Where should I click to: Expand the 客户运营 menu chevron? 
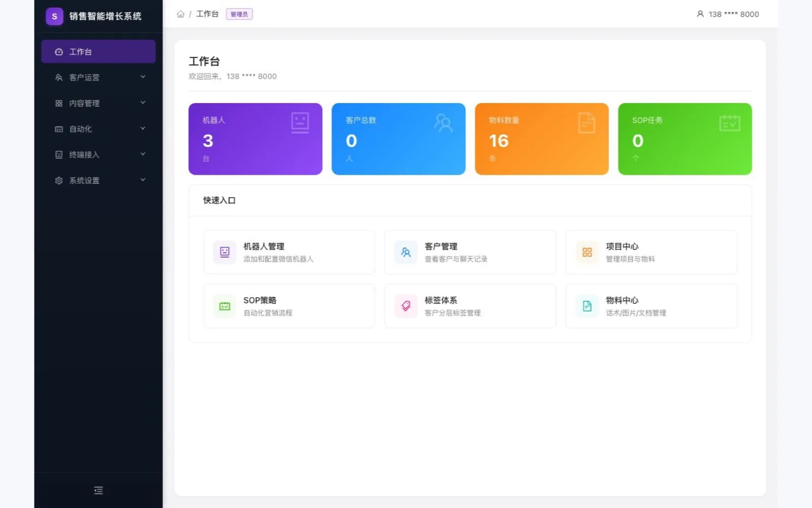click(143, 77)
